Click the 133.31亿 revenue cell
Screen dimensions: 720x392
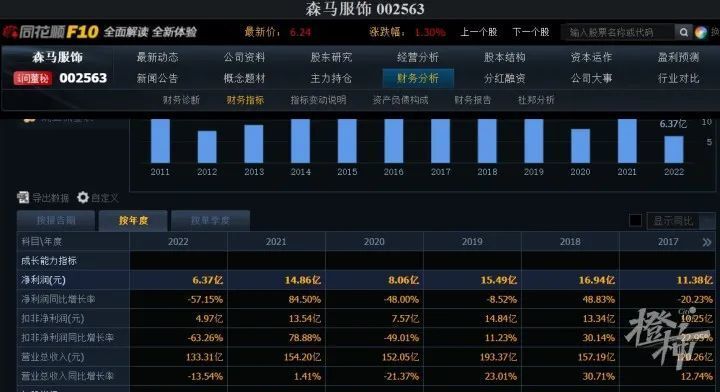click(204, 357)
